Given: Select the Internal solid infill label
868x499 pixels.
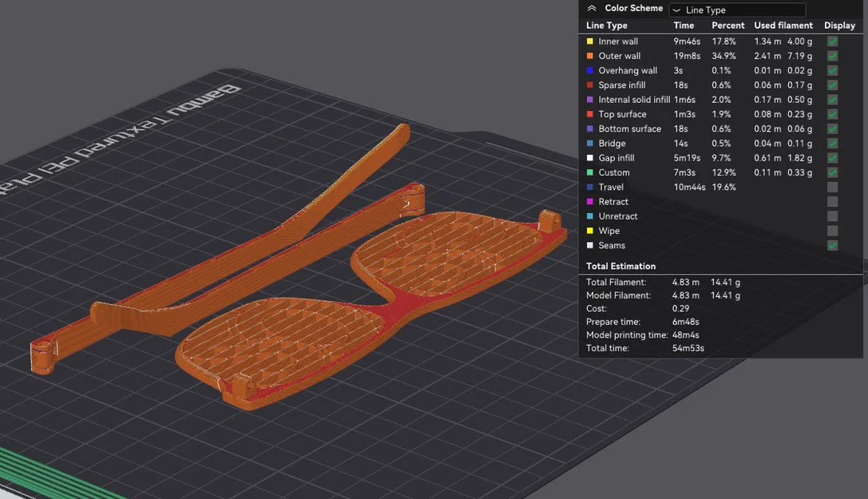Looking at the screenshot, I should (634, 100).
